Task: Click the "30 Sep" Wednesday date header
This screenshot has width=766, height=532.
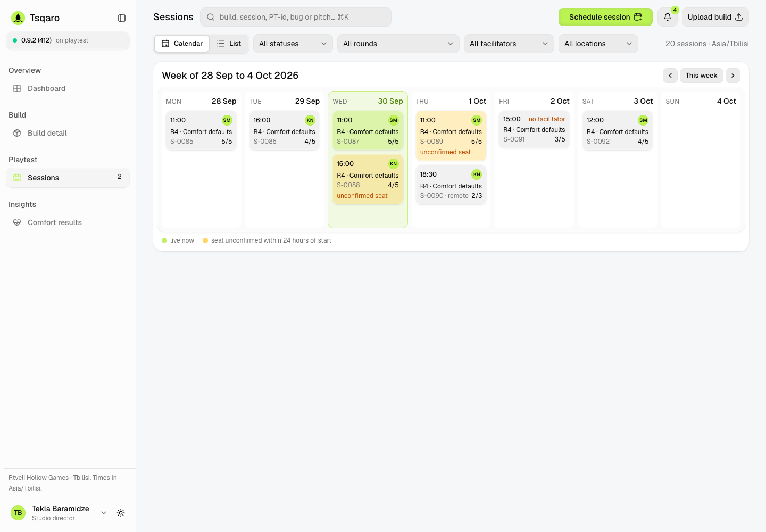Action: pos(390,101)
